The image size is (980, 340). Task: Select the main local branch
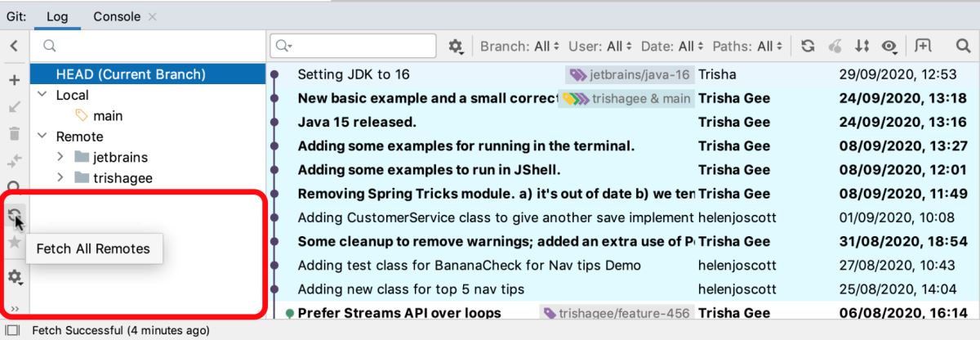tap(108, 116)
